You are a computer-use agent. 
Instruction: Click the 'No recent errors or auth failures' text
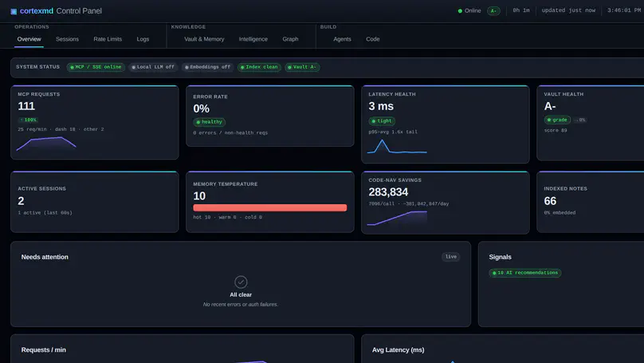[240, 304]
